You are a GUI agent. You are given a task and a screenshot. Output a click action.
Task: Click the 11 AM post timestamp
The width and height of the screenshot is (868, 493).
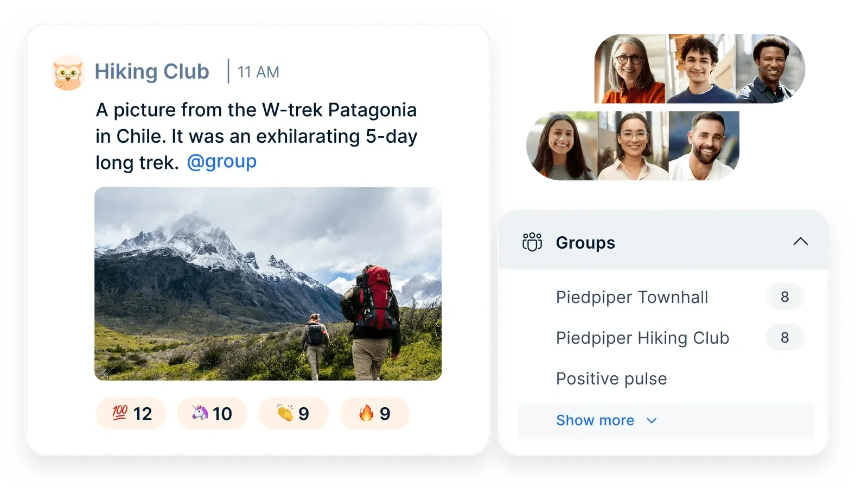pyautogui.click(x=258, y=72)
